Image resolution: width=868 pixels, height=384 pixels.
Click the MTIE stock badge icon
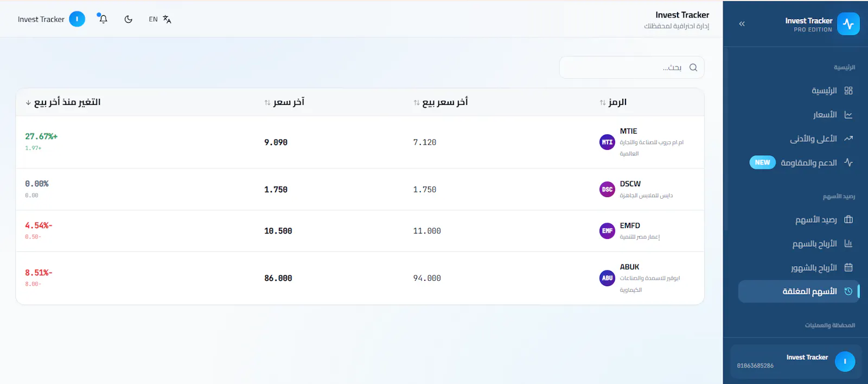[x=607, y=142]
